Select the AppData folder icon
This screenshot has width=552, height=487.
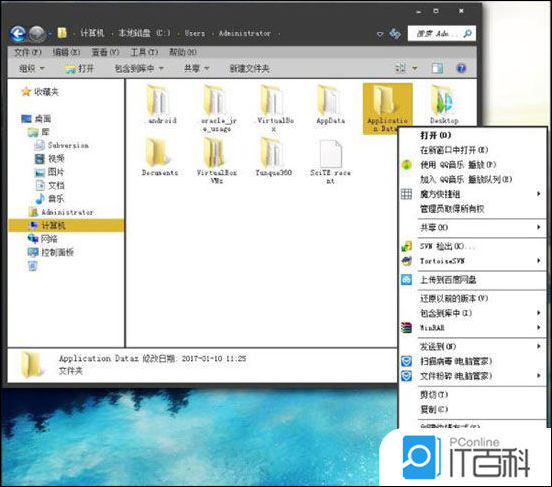click(330, 100)
